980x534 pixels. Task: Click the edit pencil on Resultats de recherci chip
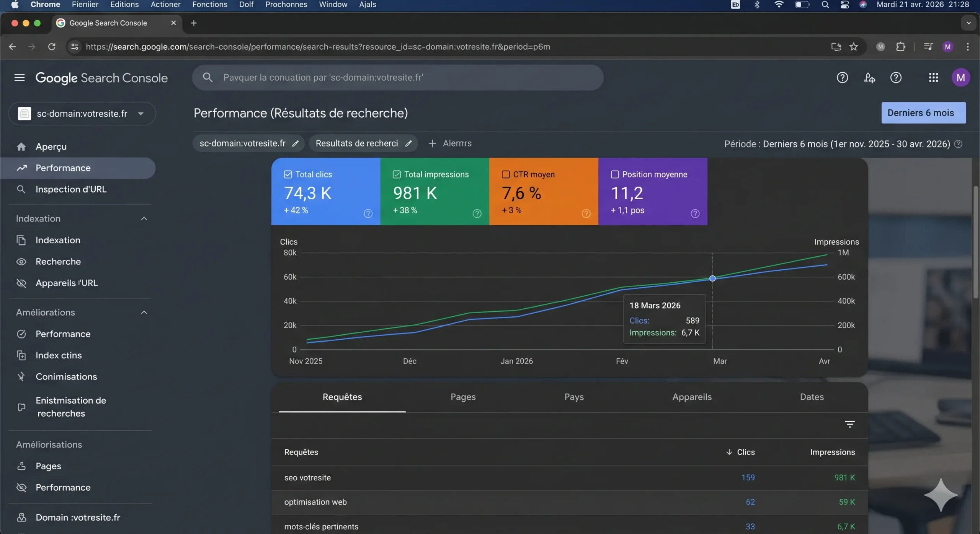tap(408, 143)
